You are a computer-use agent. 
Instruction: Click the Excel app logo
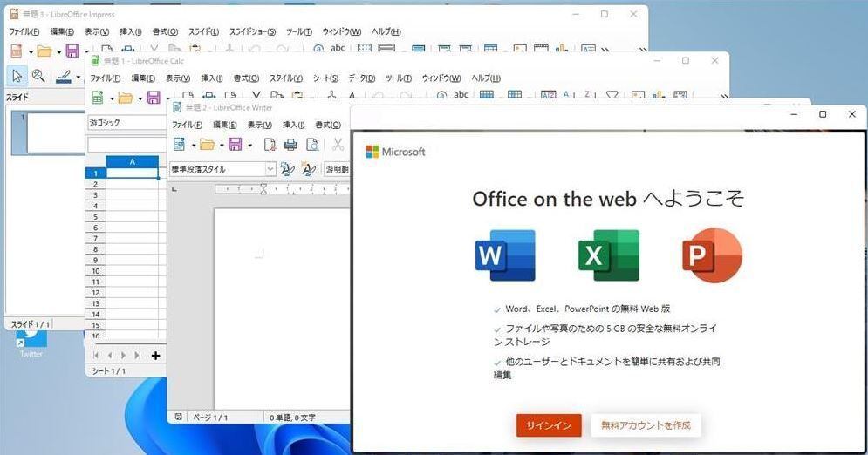[x=609, y=255]
